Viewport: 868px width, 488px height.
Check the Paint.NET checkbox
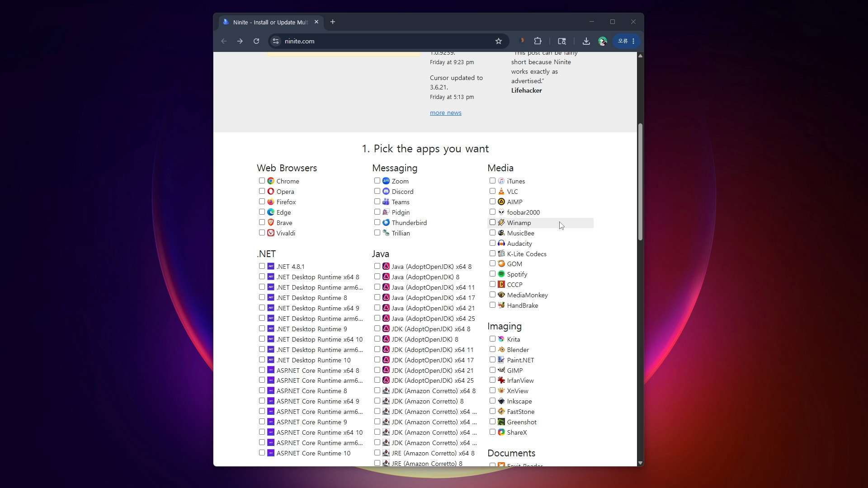pos(492,360)
